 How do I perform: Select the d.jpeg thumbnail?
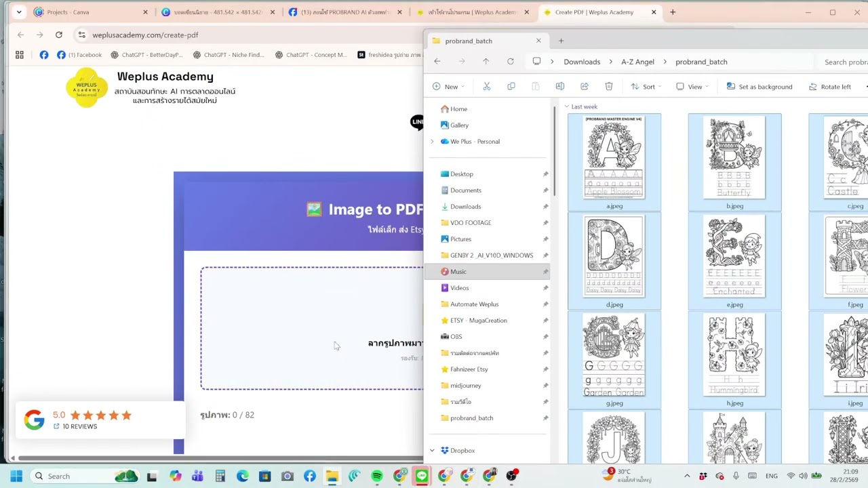pos(614,262)
